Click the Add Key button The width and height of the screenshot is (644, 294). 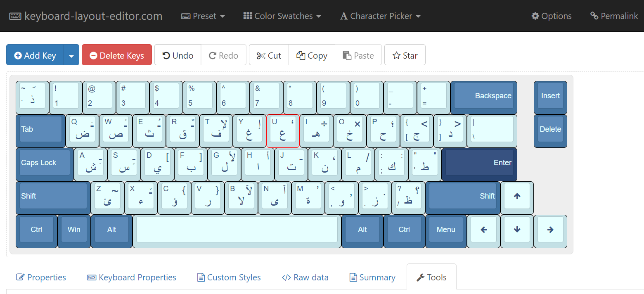(x=35, y=55)
